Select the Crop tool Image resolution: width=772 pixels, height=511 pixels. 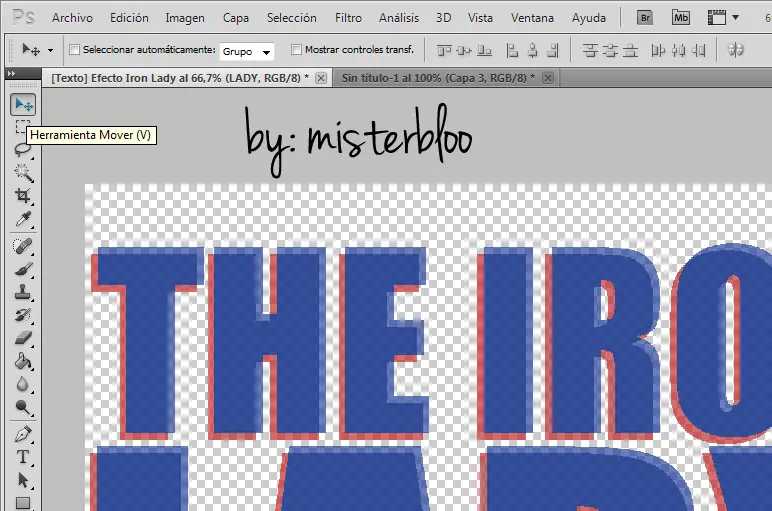[23, 196]
